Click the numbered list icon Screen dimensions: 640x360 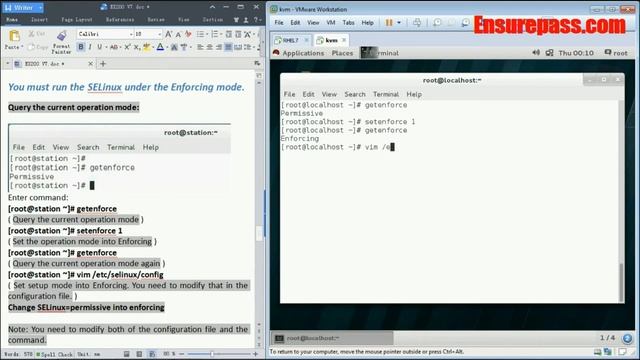point(214,34)
